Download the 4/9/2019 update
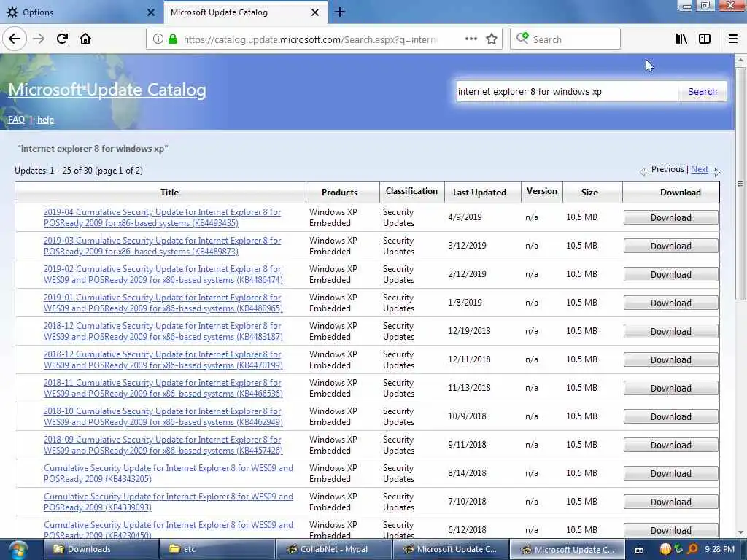The image size is (747, 560). tap(671, 217)
